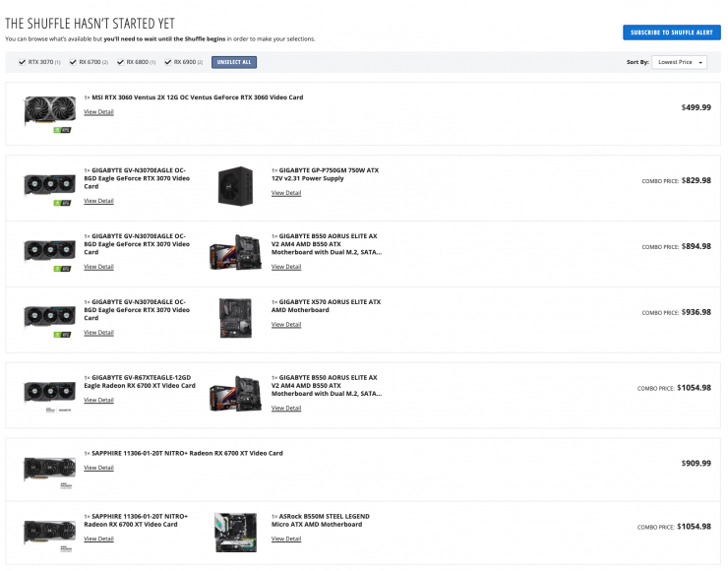Open the X570 AORUS ELITE motherboard image
This screenshot has width=728, height=571.
(235, 318)
